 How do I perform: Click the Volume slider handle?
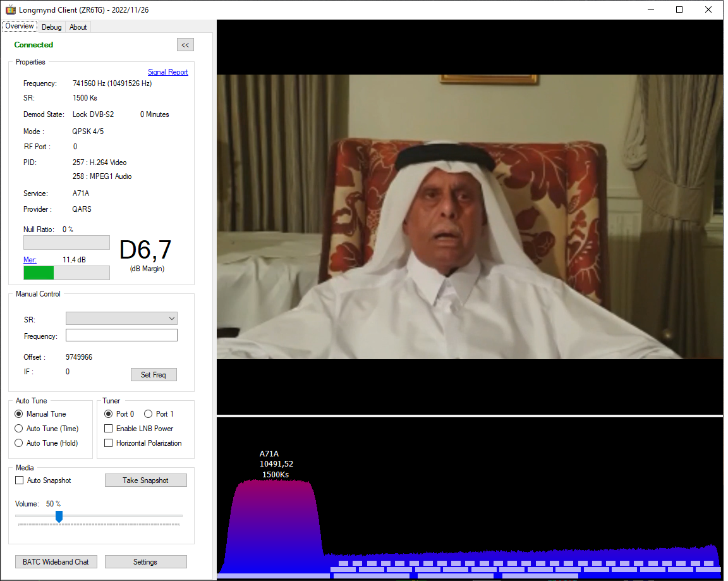[x=59, y=517]
